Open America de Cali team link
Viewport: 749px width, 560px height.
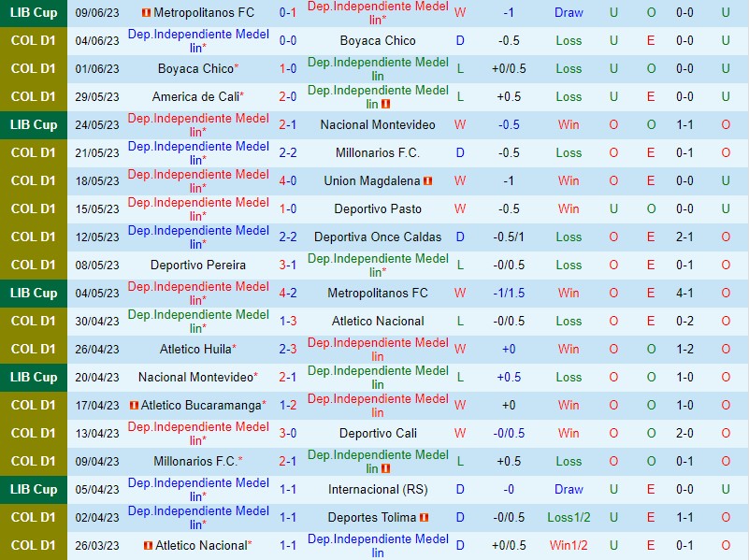pyautogui.click(x=195, y=97)
